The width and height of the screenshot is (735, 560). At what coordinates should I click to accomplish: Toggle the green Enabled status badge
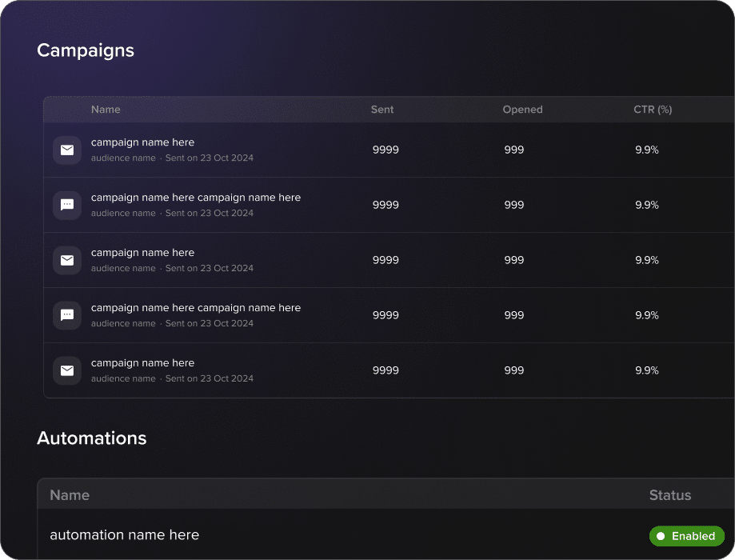[686, 536]
